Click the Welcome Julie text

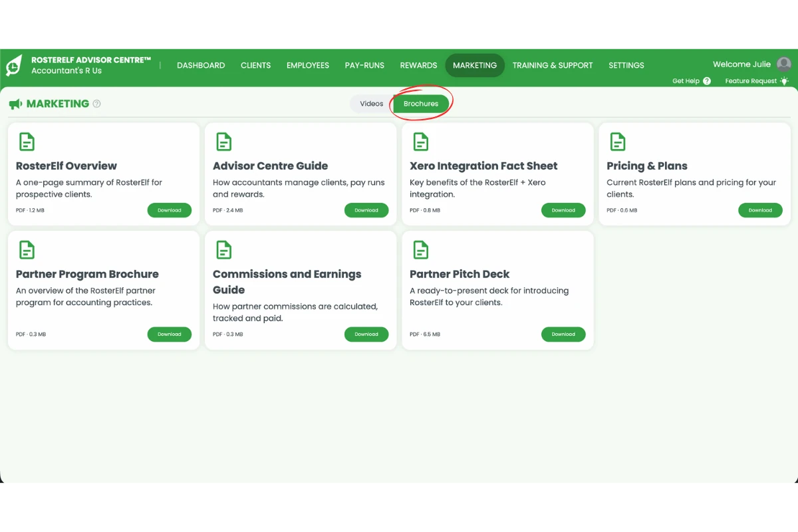(741, 65)
